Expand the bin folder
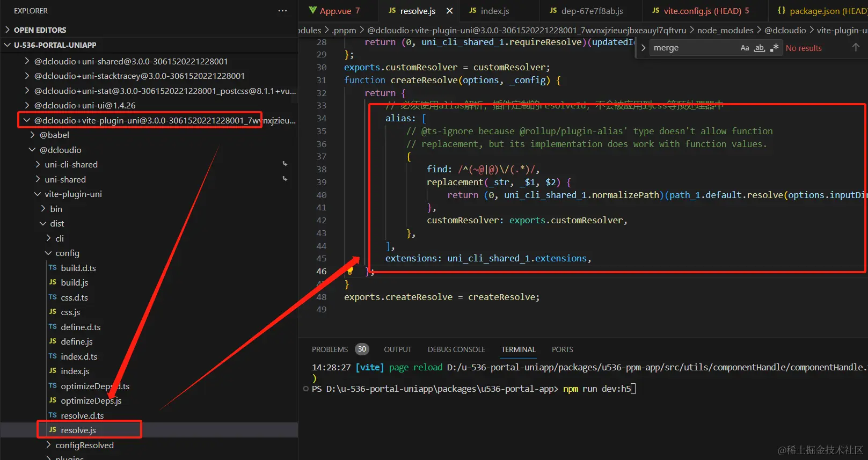This screenshot has height=460, width=868. [x=43, y=209]
